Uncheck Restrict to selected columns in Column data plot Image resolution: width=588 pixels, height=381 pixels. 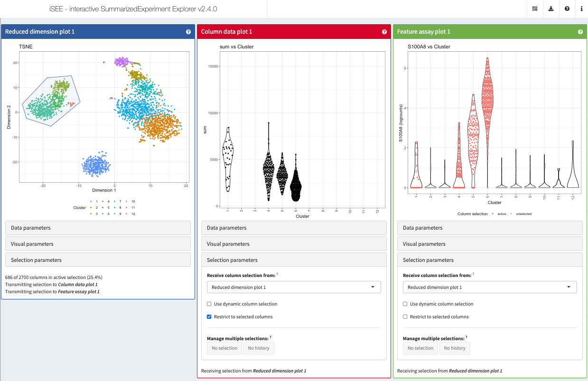209,317
